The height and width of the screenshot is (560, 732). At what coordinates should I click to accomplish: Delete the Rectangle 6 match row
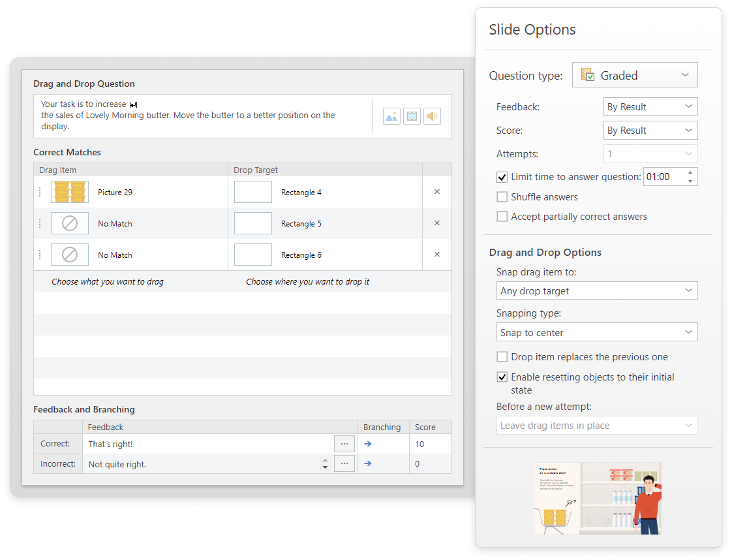(x=437, y=255)
